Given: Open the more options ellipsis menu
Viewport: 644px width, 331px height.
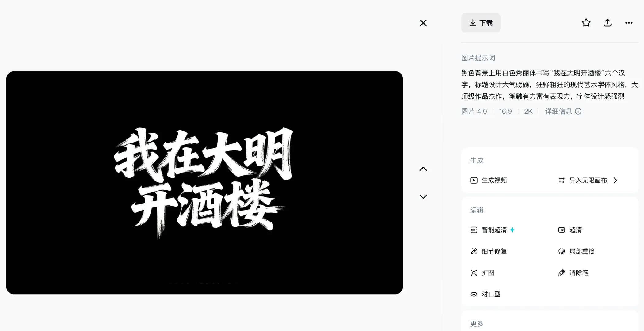Looking at the screenshot, I should pos(629,23).
